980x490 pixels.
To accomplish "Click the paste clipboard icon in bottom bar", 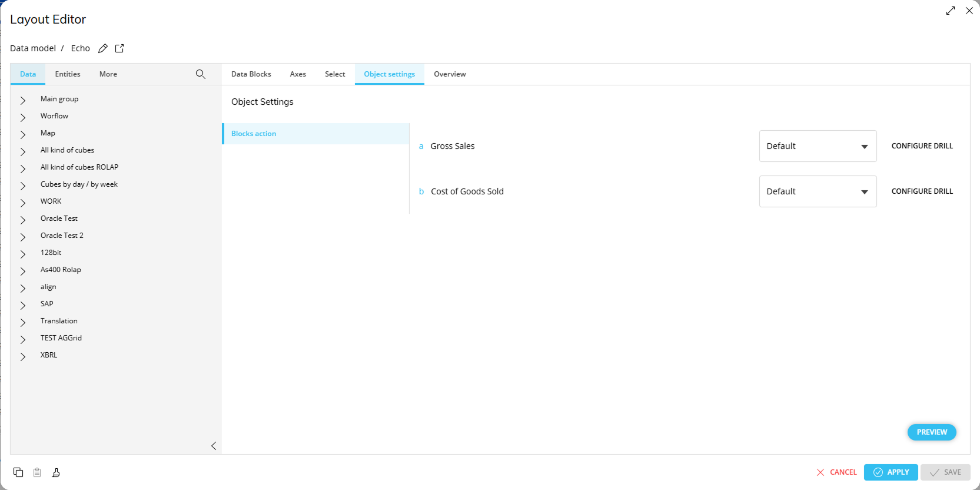I will pyautogui.click(x=37, y=472).
